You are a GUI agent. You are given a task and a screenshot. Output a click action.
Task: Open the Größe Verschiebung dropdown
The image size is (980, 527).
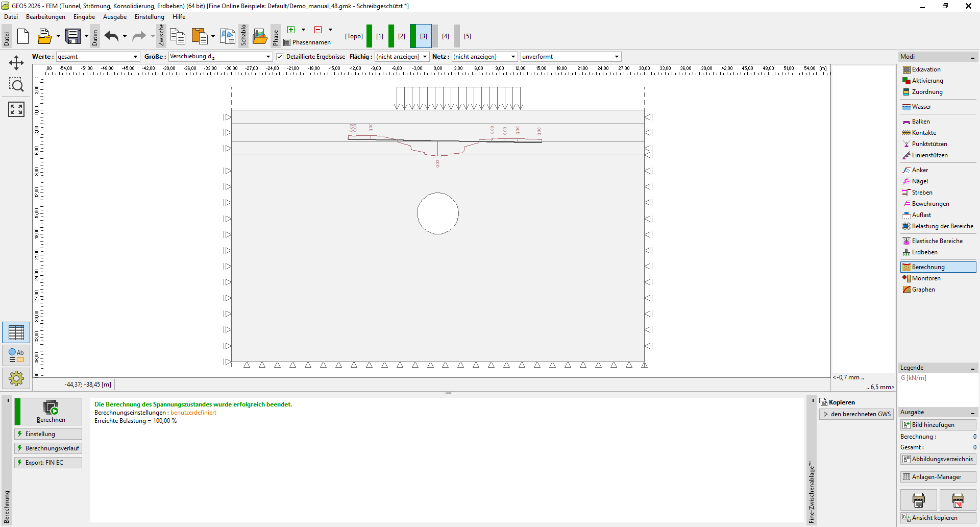tap(220, 57)
